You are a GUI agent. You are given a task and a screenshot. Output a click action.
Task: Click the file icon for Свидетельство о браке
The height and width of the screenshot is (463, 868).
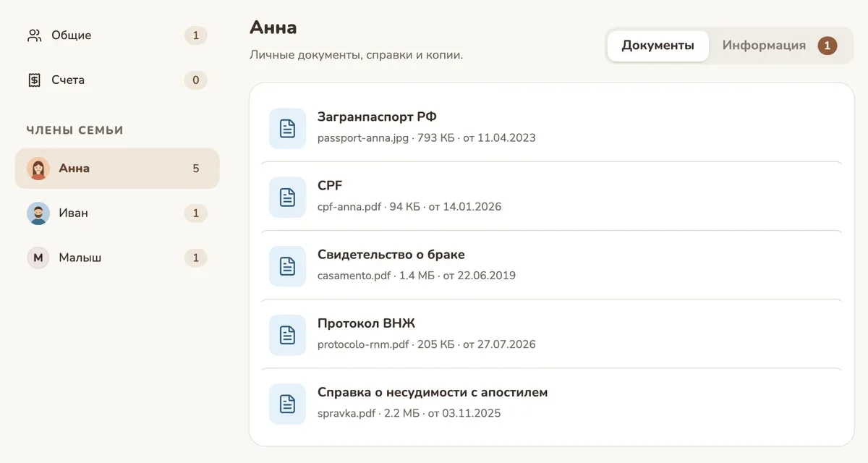(x=288, y=266)
